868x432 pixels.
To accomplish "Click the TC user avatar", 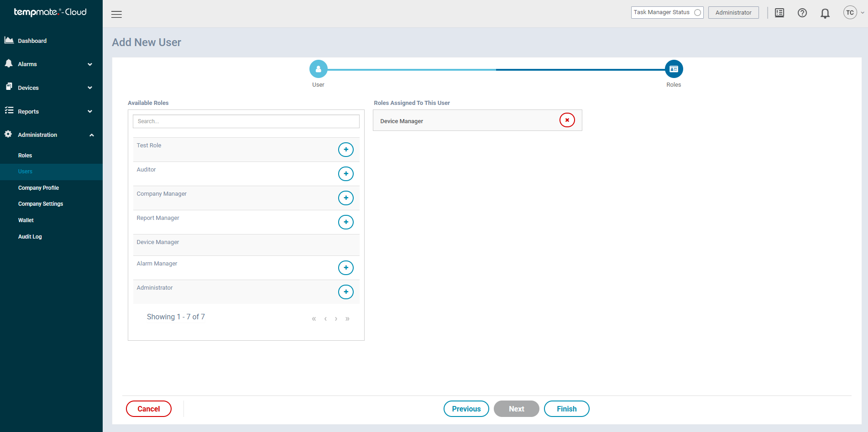I will 850,13.
